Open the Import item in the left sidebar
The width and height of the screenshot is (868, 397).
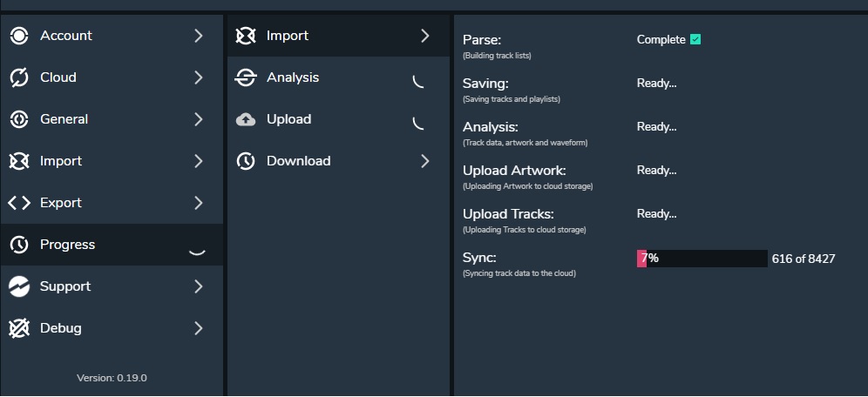click(x=61, y=161)
